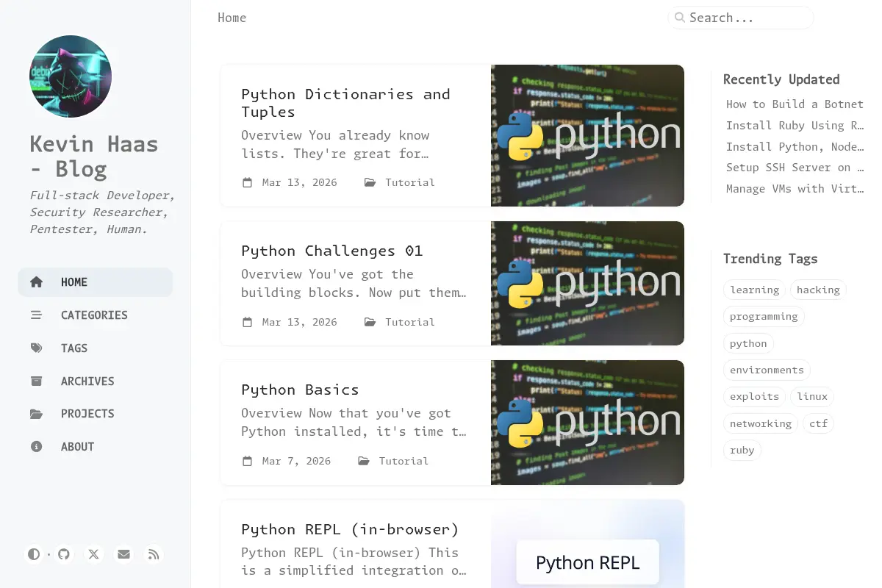
Task: Open the PROJECTS menu item
Action: click(x=95, y=414)
